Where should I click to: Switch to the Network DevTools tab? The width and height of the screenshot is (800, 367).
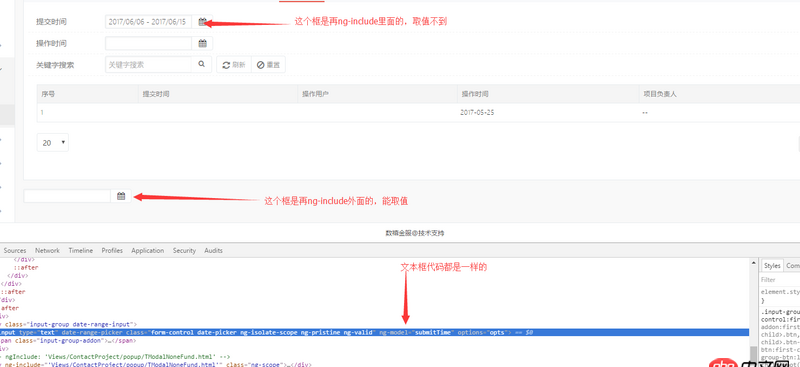[x=47, y=251]
